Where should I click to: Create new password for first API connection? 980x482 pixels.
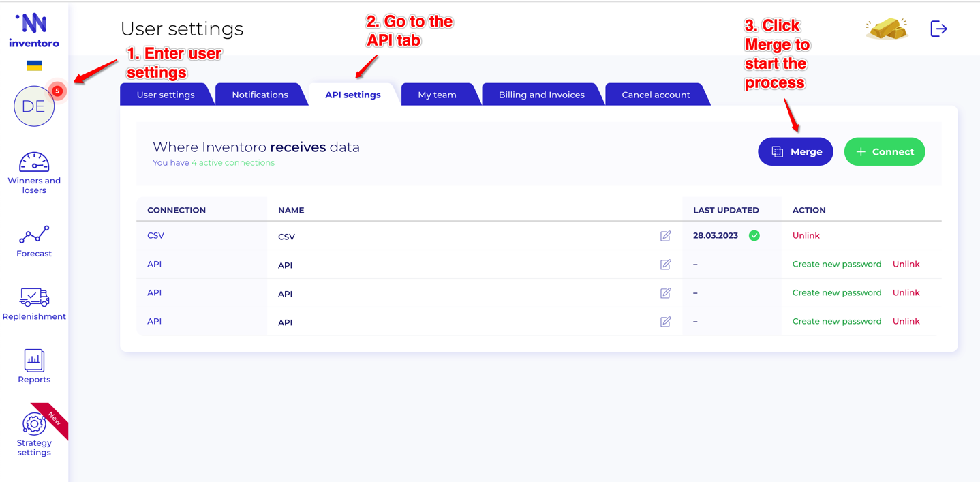[836, 265]
